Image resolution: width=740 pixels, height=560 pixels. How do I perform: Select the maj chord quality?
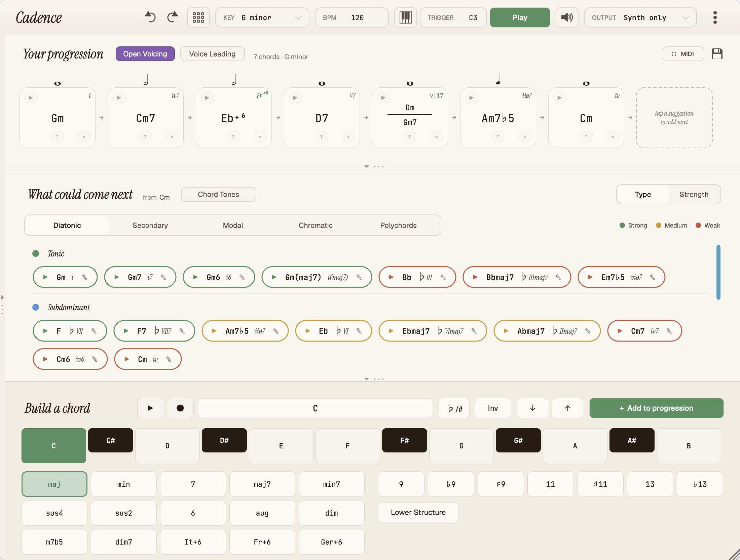coord(54,484)
